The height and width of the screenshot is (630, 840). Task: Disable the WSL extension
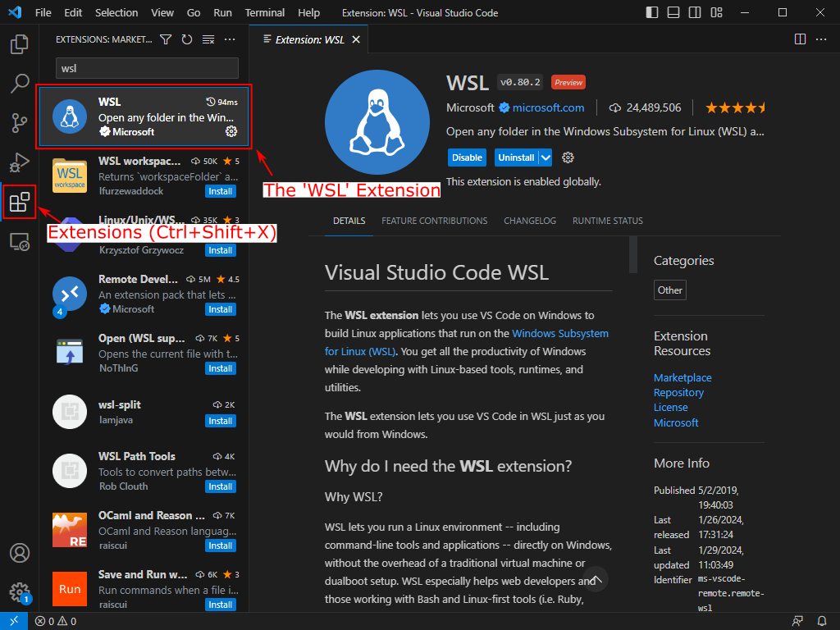pos(467,157)
